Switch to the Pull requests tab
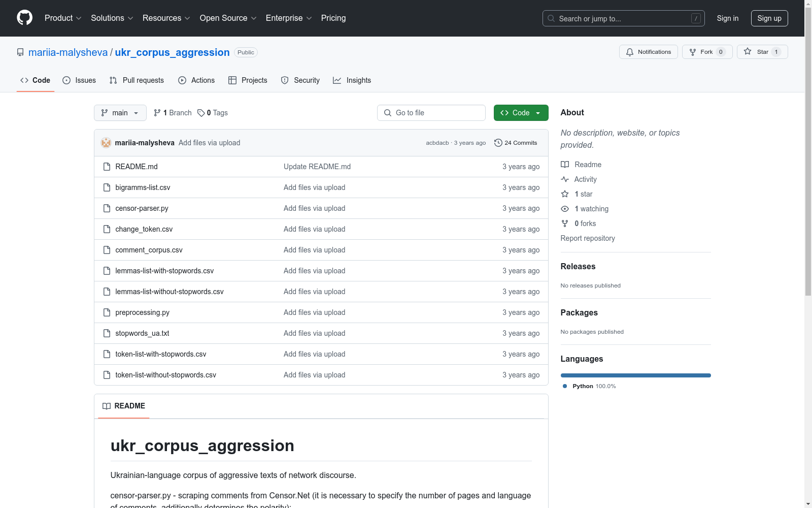812x508 pixels. [137, 80]
